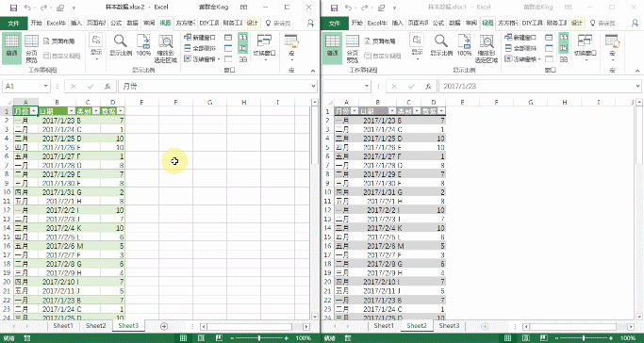The width and height of the screenshot is (644, 343).
Task: Toggle side-by-side view in xlsx:2 window
Action: coord(242,38)
